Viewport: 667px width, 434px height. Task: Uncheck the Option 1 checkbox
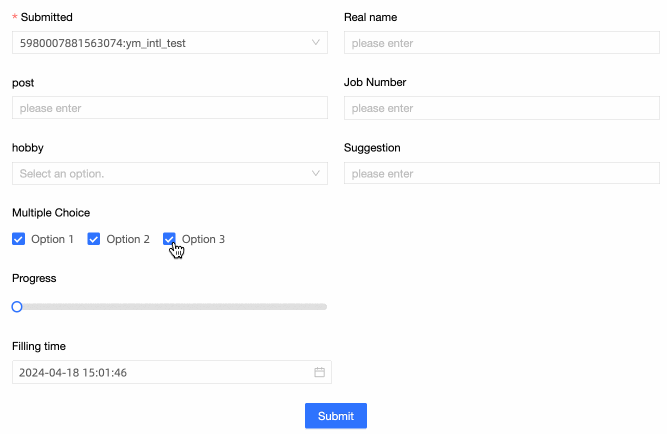tap(18, 239)
